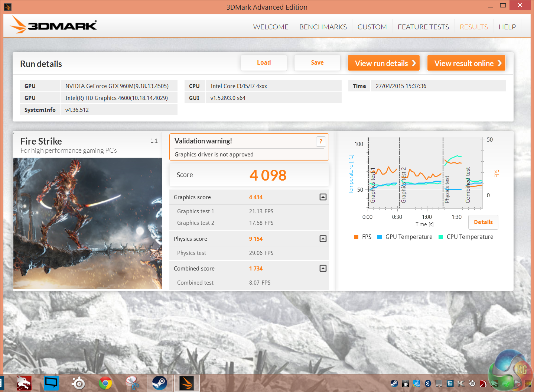534x392 pixels.
Task: Click View result online
Action: point(466,63)
